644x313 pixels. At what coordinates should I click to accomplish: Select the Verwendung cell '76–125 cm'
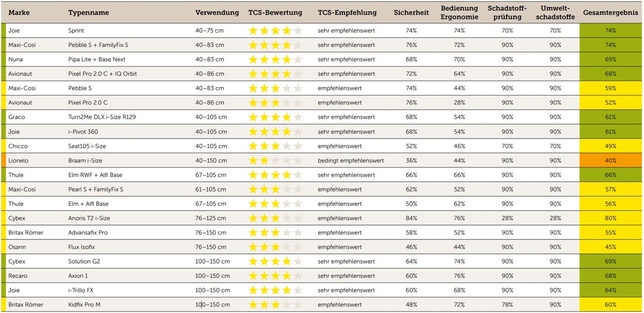[x=209, y=219]
